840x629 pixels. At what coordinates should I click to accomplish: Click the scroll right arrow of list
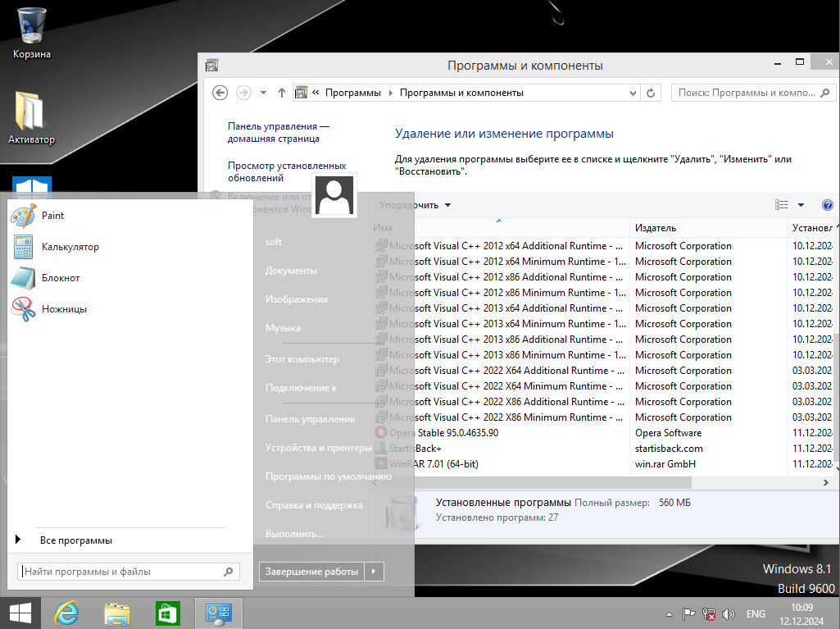pyautogui.click(x=825, y=482)
